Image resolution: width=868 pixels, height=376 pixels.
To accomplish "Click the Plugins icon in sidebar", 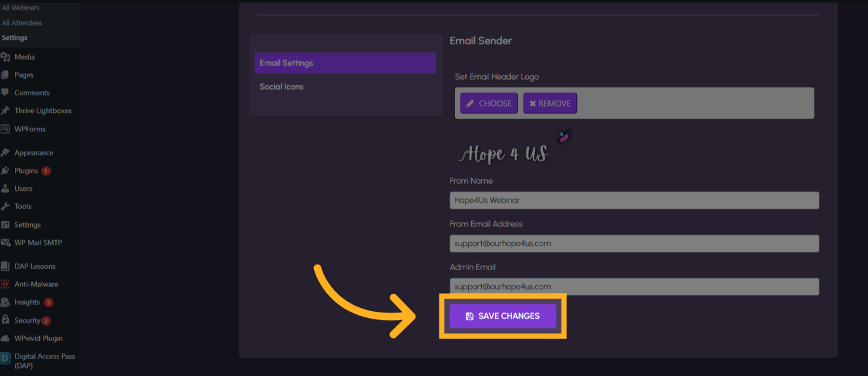I will click(6, 171).
